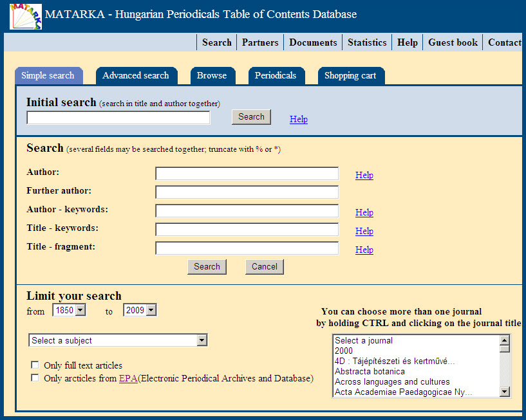Screen dimensions: 526x420
Task: Open the Browse tab
Action: (212, 75)
